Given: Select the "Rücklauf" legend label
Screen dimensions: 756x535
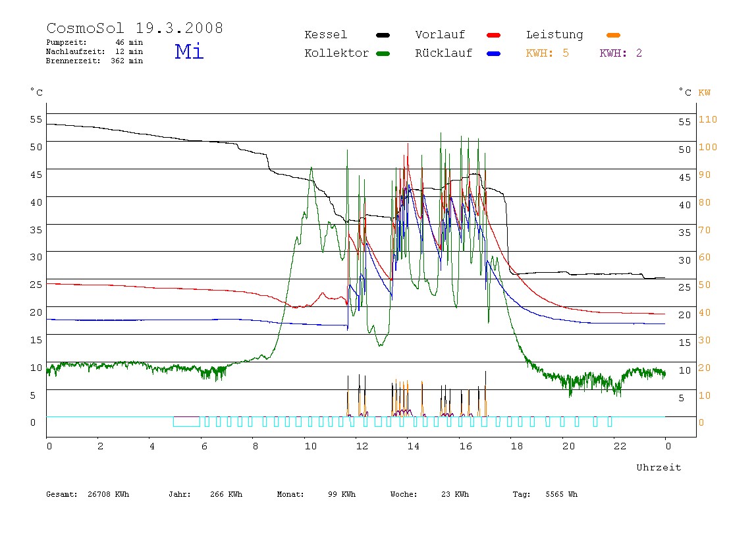Looking at the screenshot, I should pos(443,53).
